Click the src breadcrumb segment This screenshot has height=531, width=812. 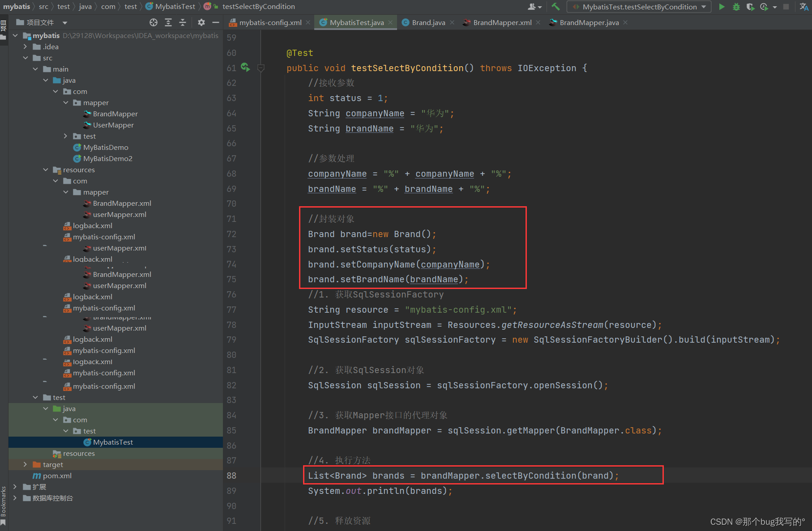[43, 6]
